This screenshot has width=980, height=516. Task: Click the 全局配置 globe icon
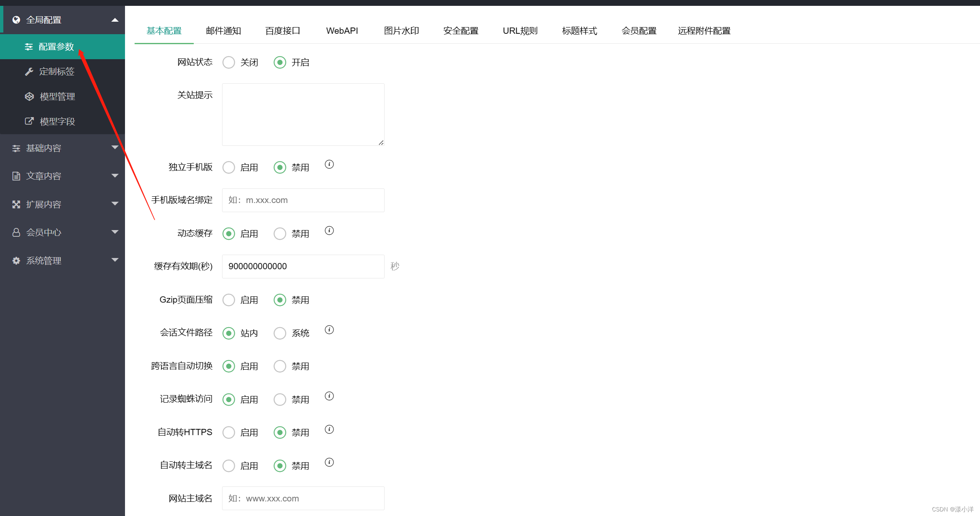(16, 19)
